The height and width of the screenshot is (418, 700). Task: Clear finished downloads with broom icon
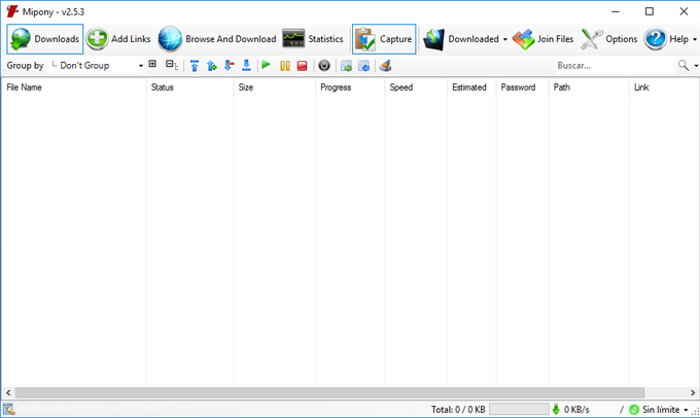tap(386, 66)
